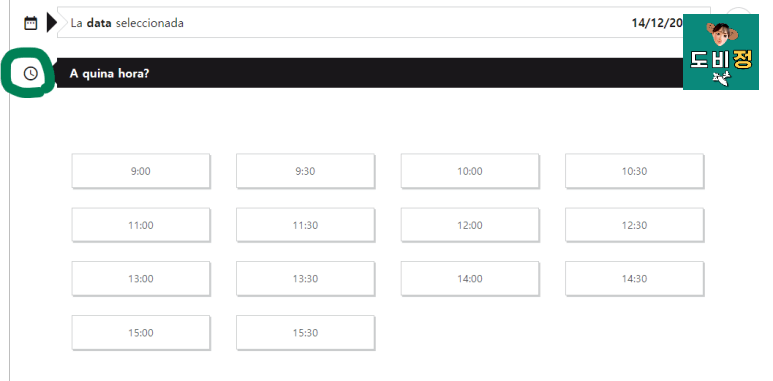Pick the 10:00 time slot
Image resolution: width=773 pixels, height=381 pixels.
470,171
